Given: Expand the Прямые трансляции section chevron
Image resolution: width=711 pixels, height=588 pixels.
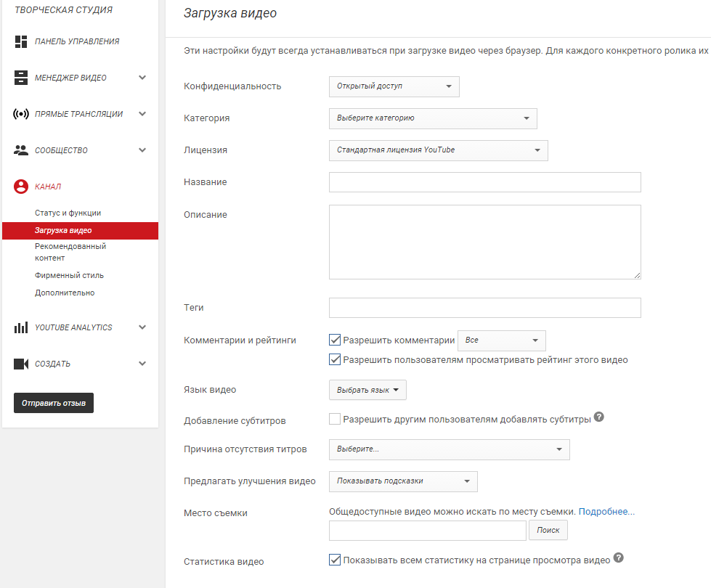Looking at the screenshot, I should coord(142,114).
